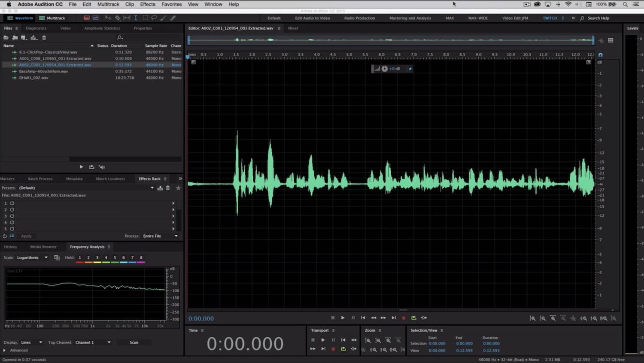The width and height of the screenshot is (644, 363).
Task: Select the Time Selection tool
Action: [135, 18]
